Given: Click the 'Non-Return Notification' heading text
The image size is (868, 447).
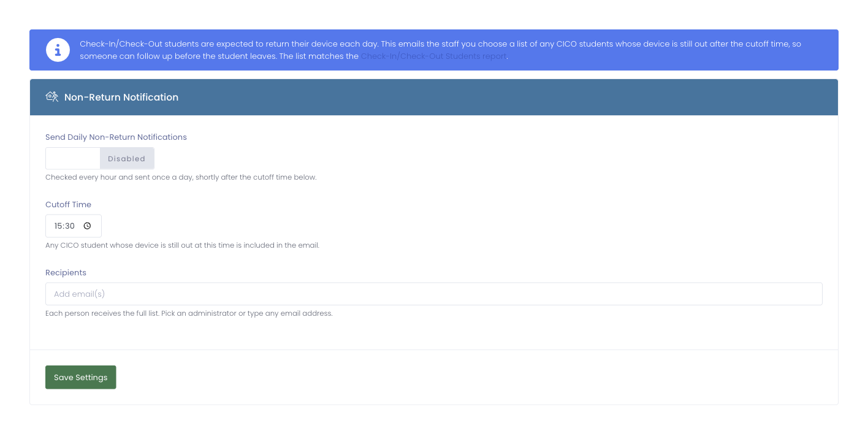Looking at the screenshot, I should (x=121, y=97).
